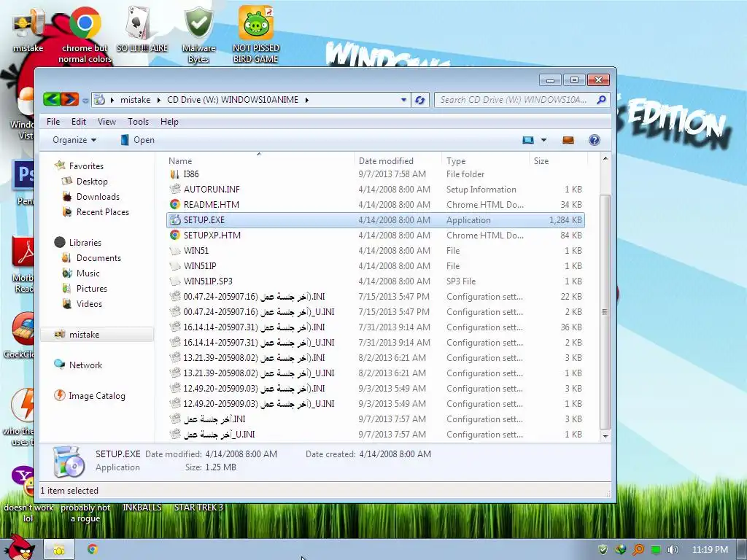The height and width of the screenshot is (560, 747).
Task: Click the refresh button beside address bar
Action: pos(419,100)
